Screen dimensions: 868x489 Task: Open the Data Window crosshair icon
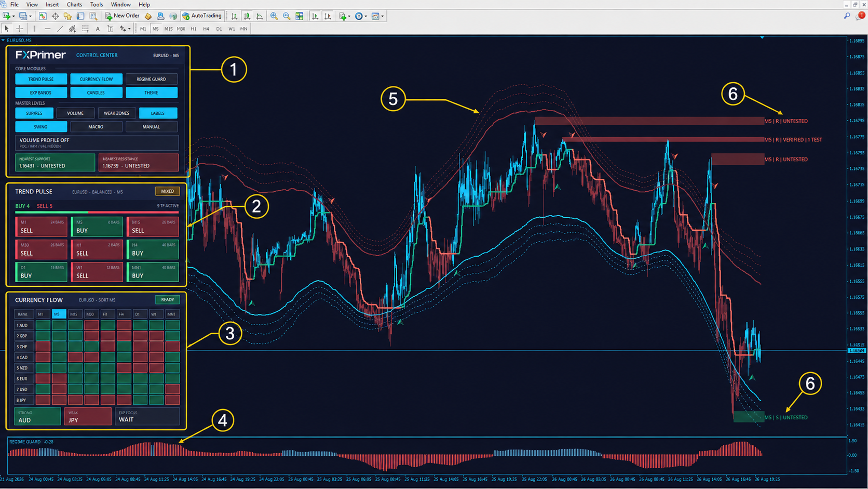pyautogui.click(x=55, y=16)
